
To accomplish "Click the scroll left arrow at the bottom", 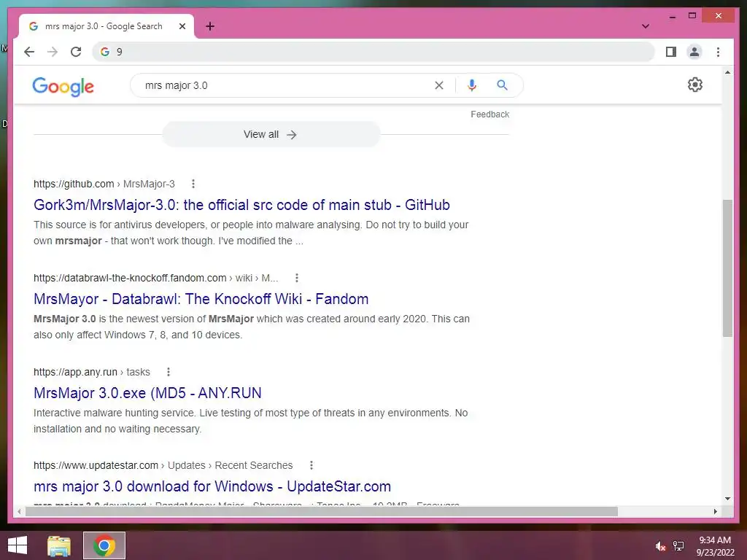I will (19, 511).
